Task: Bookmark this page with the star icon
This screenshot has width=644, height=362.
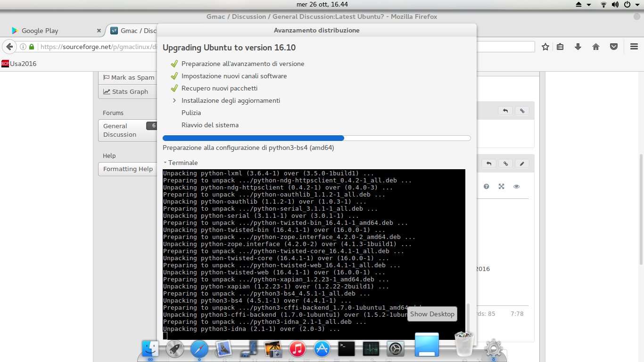Action: [x=545, y=47]
